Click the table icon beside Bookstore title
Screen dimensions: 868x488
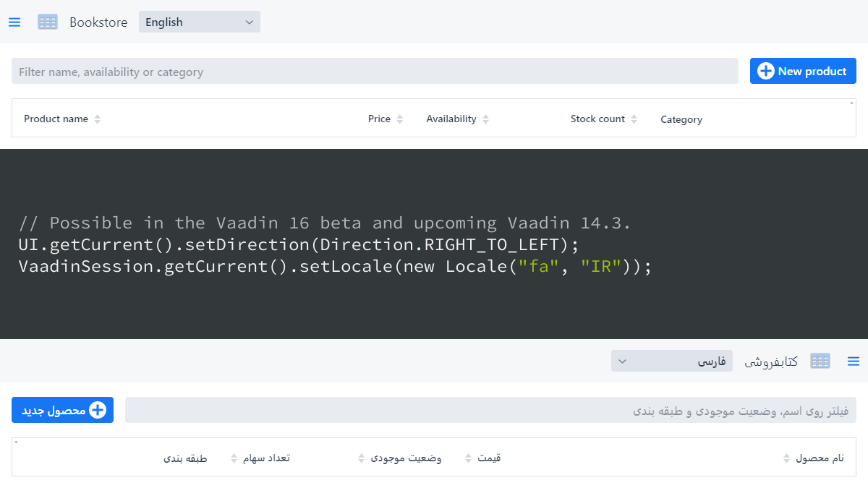tap(48, 22)
